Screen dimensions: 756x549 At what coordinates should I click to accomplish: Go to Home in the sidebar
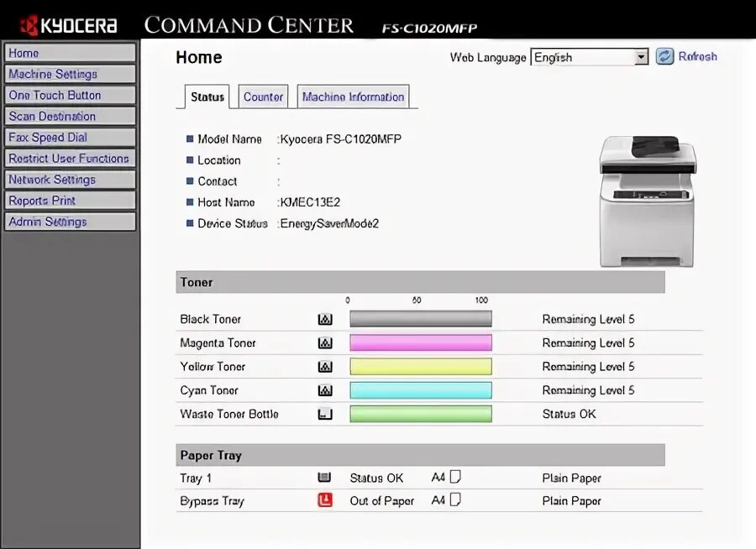[x=70, y=53]
